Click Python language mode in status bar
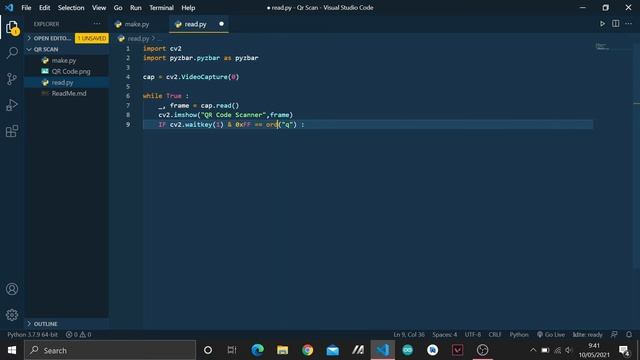Image resolution: width=640 pixels, height=360 pixels. click(519, 334)
